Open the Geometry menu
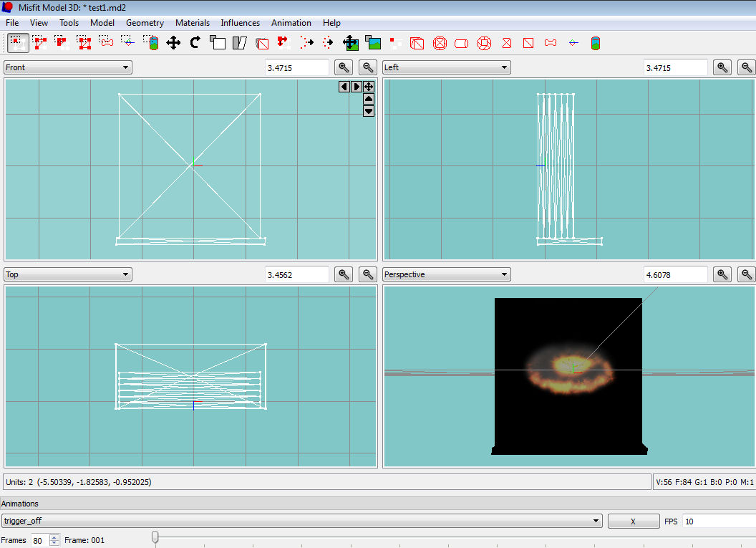Screen dimensions: 756x548 tap(145, 23)
